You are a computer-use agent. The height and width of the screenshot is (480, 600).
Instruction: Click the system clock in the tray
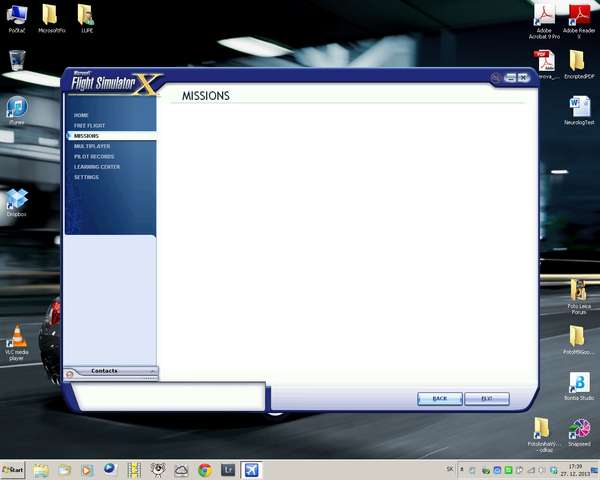click(576, 470)
